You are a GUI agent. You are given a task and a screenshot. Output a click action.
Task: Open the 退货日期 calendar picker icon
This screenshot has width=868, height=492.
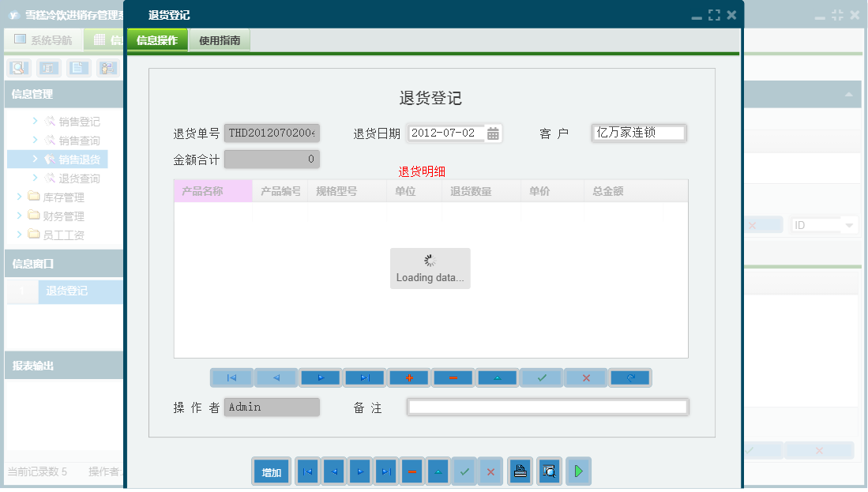pos(494,133)
